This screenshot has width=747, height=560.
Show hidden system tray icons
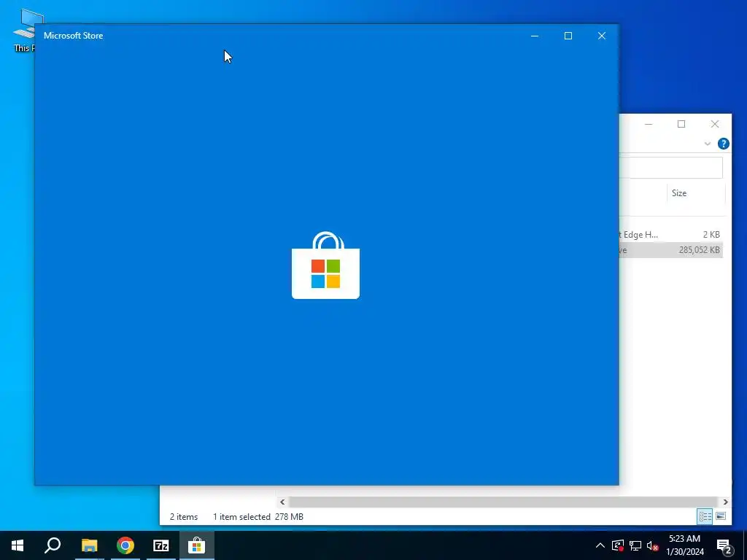600,545
